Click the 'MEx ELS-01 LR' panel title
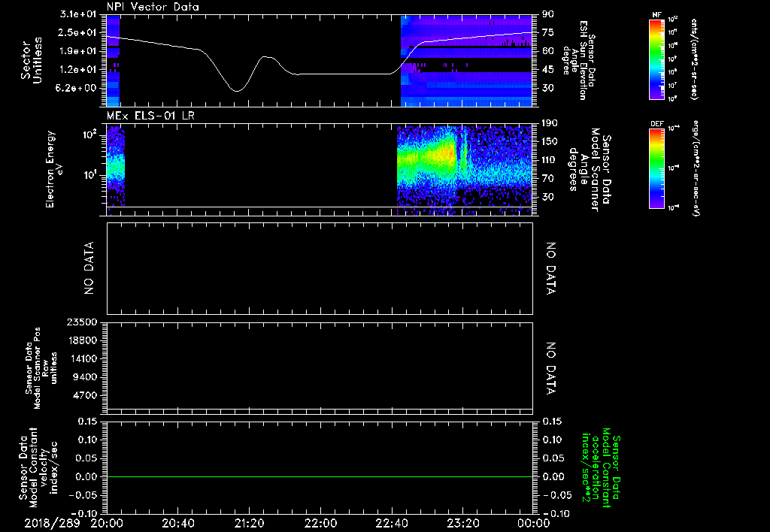770x532 pixels. 150,116
